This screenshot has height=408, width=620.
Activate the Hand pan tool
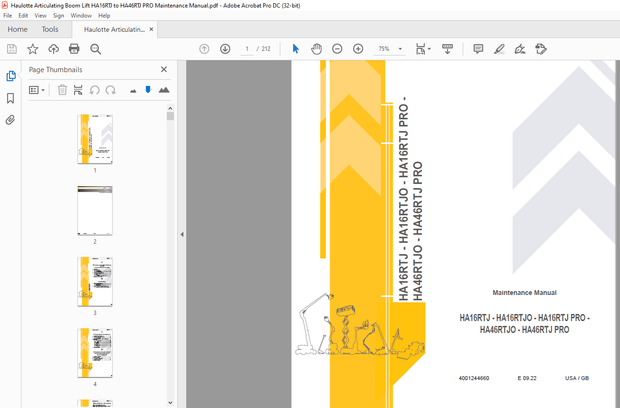tap(316, 49)
